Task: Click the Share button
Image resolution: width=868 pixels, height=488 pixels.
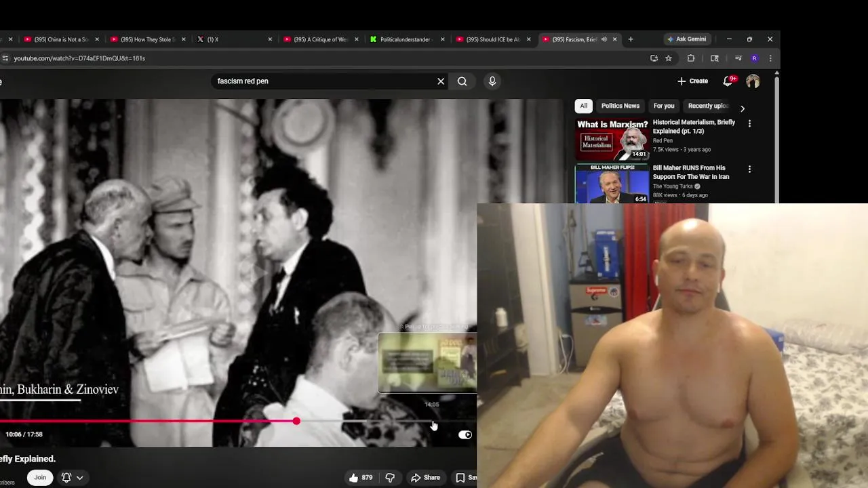Action: coord(425,478)
